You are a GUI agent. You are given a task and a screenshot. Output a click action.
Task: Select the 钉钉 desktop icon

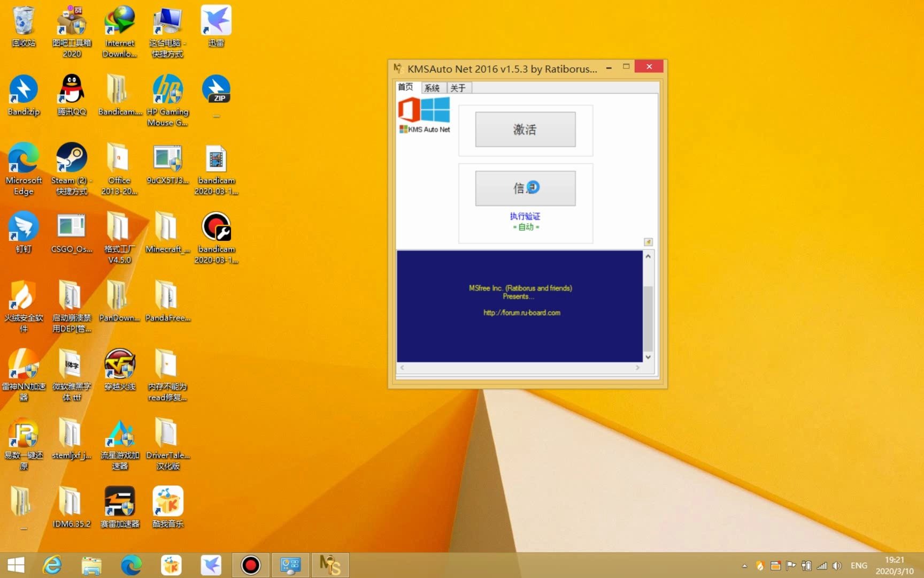coord(24,233)
